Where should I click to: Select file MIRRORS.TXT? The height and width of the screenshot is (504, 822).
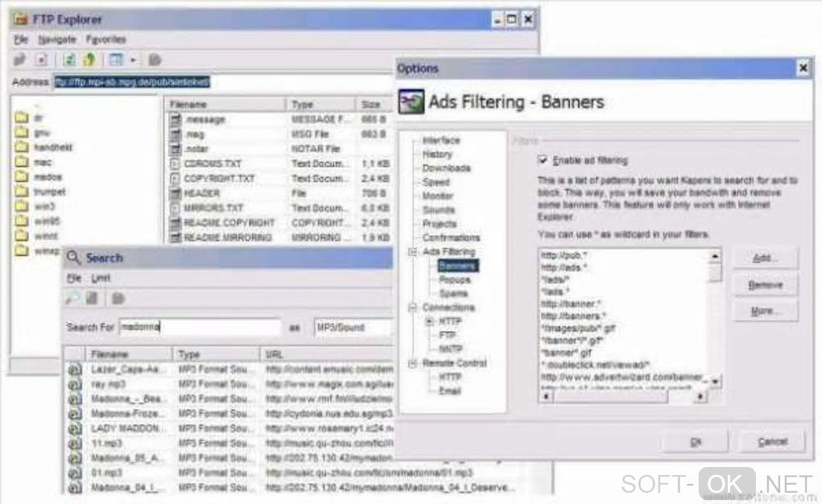(214, 208)
